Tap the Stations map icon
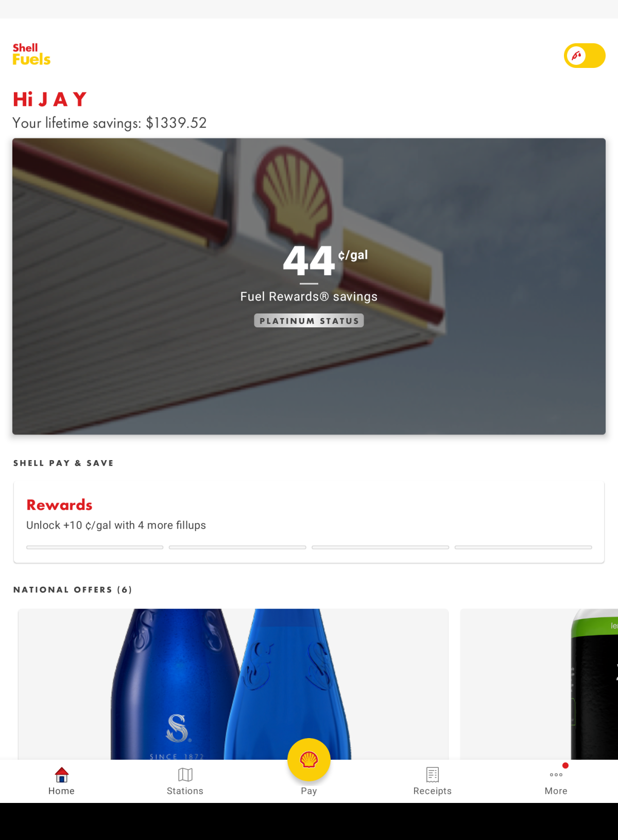 (x=185, y=775)
